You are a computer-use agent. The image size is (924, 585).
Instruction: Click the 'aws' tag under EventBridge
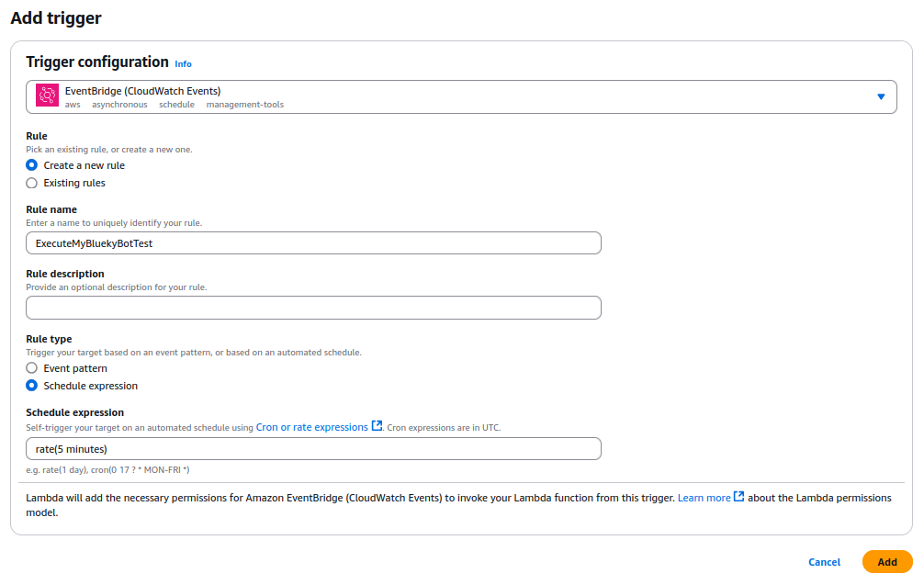73,105
